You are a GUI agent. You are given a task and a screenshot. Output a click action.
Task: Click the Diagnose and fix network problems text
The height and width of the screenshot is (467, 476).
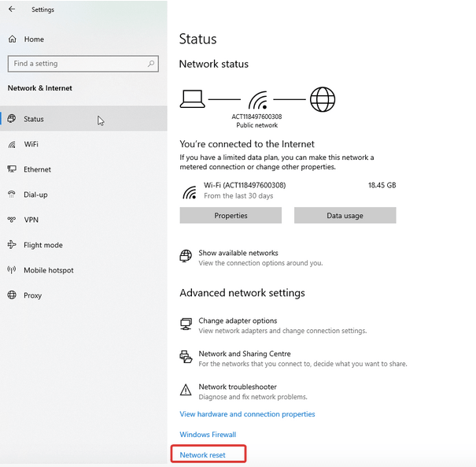tap(253, 397)
